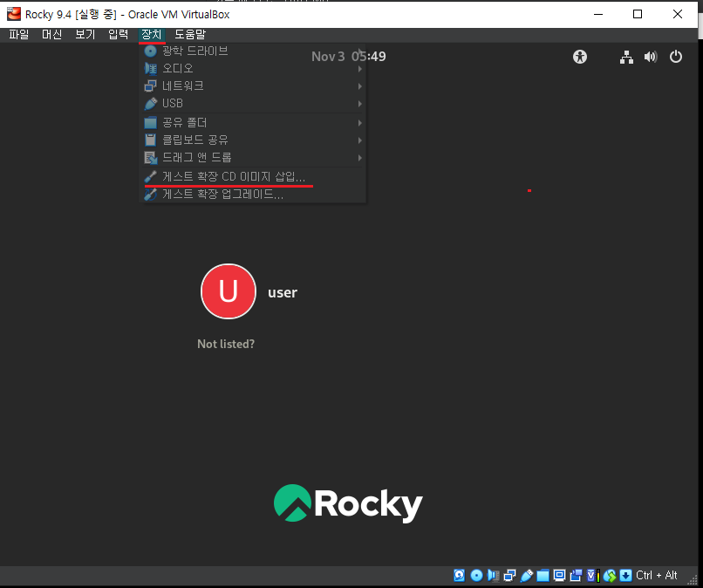Click the 'user' account name
This screenshot has height=588, width=703.
pos(283,292)
